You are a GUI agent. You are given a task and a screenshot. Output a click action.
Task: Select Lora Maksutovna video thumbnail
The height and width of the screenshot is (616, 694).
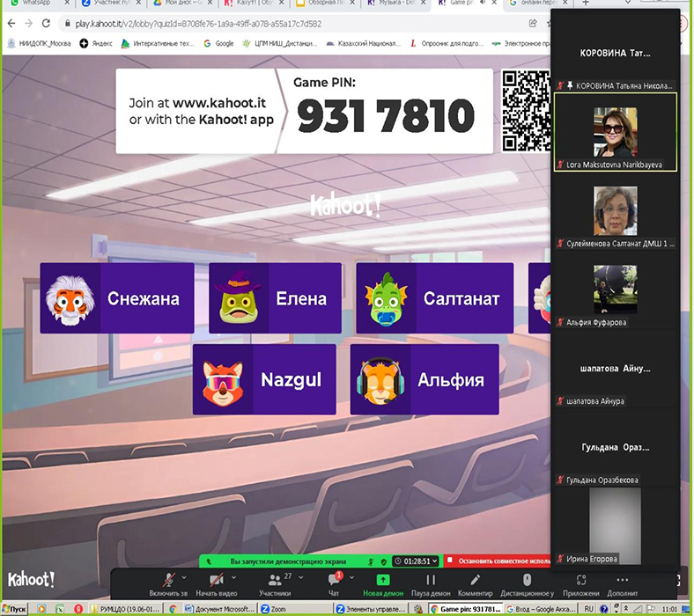click(614, 132)
